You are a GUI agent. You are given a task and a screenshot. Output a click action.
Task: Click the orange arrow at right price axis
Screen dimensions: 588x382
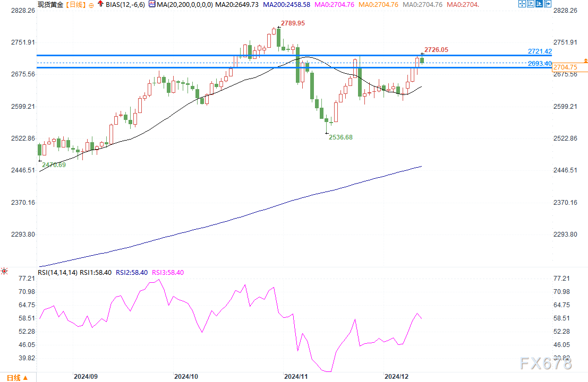pyautogui.click(x=585, y=61)
